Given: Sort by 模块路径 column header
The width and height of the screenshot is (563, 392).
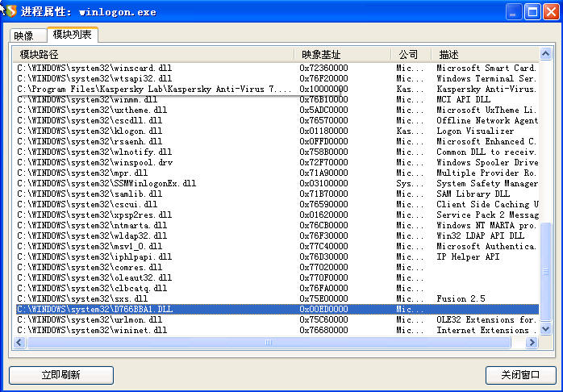Looking at the screenshot, I should coord(153,55).
